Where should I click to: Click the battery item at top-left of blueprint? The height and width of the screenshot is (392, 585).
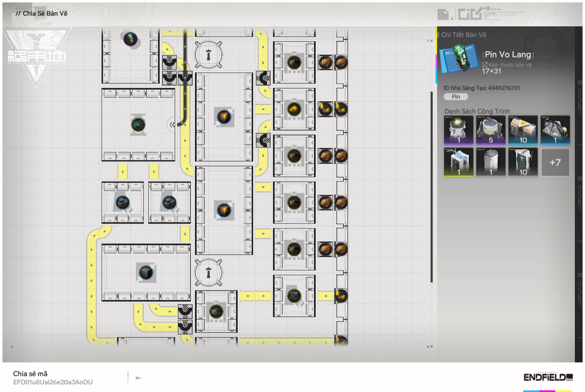click(x=130, y=40)
